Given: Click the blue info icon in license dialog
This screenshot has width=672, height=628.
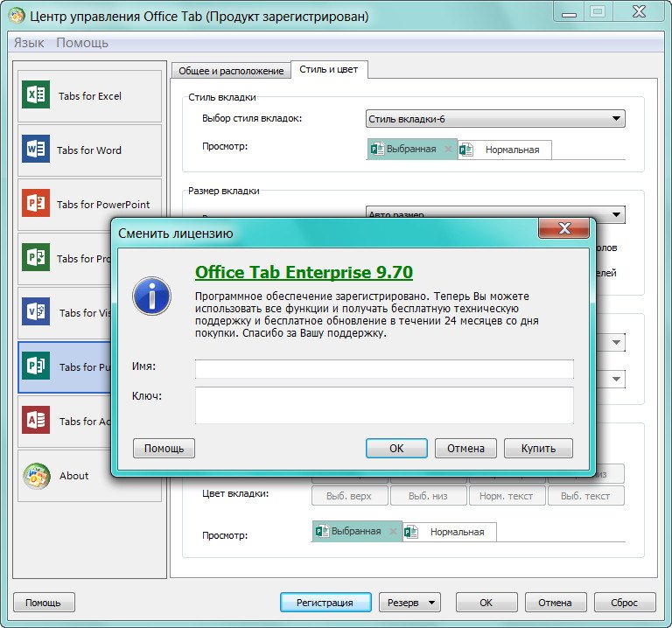Looking at the screenshot, I should [x=151, y=296].
